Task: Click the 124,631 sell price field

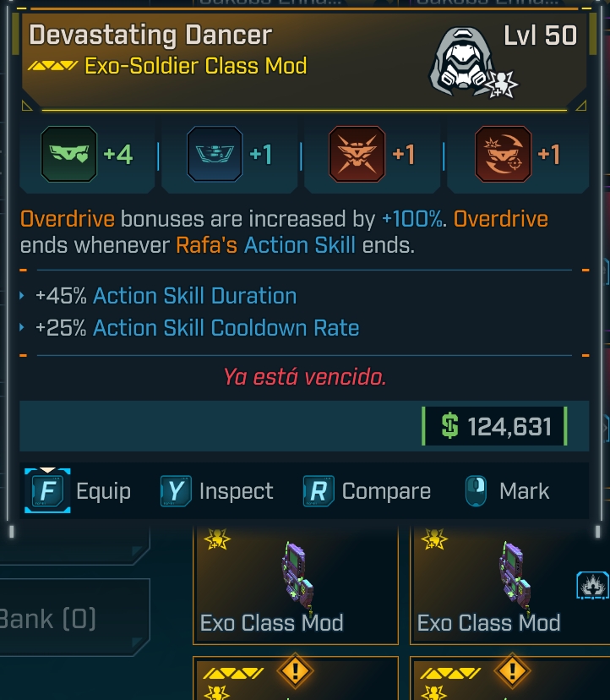Action: tap(494, 426)
